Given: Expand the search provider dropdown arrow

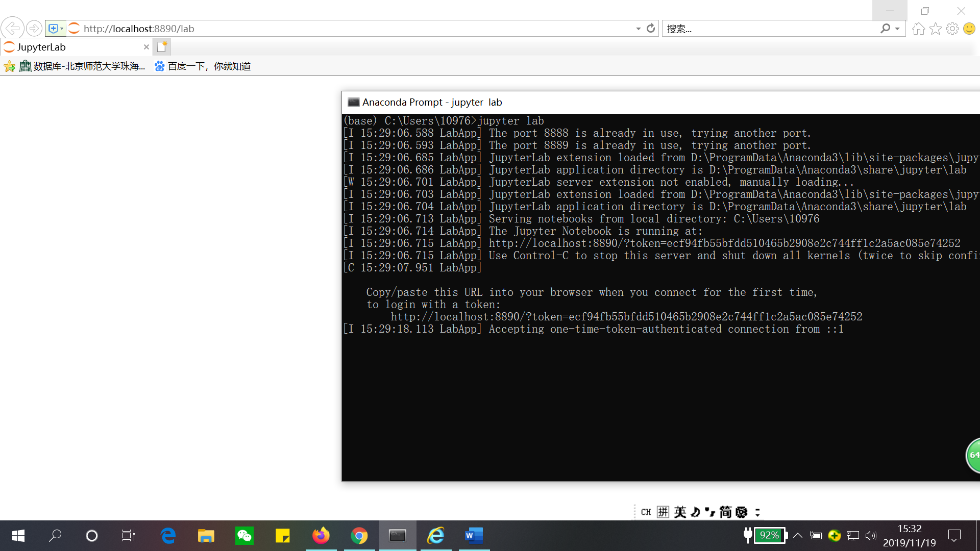Looking at the screenshot, I should [897, 29].
